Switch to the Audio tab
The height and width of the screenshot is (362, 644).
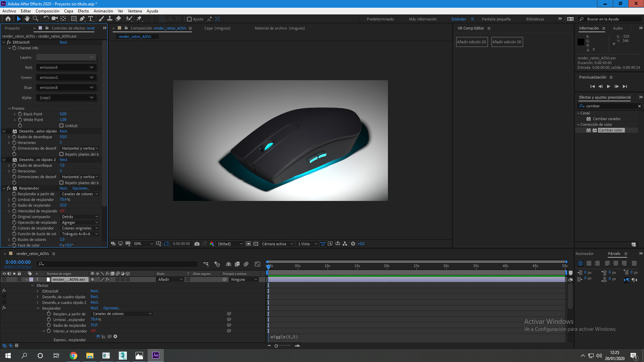617,28
